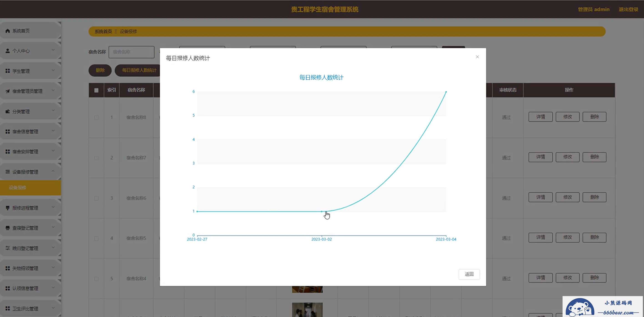Click the chart data point at 2023-03-04
644x317 pixels.
pyautogui.click(x=446, y=92)
